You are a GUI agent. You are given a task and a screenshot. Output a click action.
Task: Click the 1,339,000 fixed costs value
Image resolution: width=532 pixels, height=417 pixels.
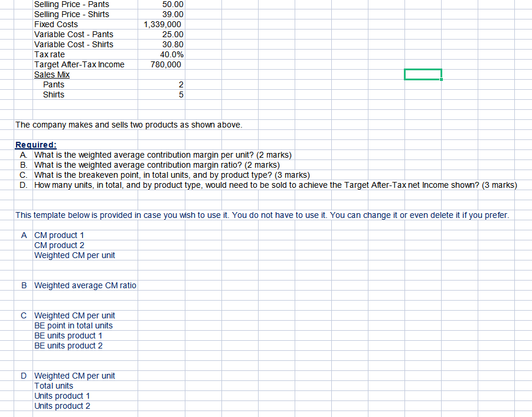tap(162, 24)
